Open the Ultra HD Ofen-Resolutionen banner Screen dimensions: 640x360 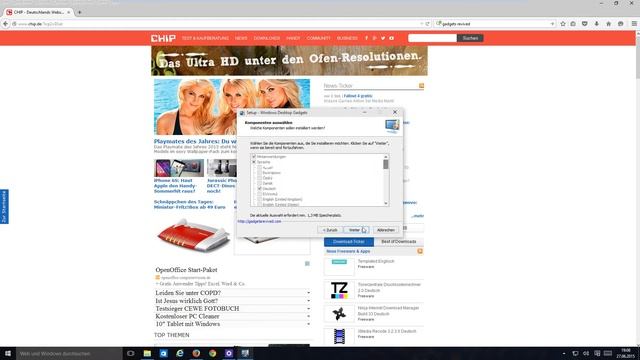click(x=289, y=61)
